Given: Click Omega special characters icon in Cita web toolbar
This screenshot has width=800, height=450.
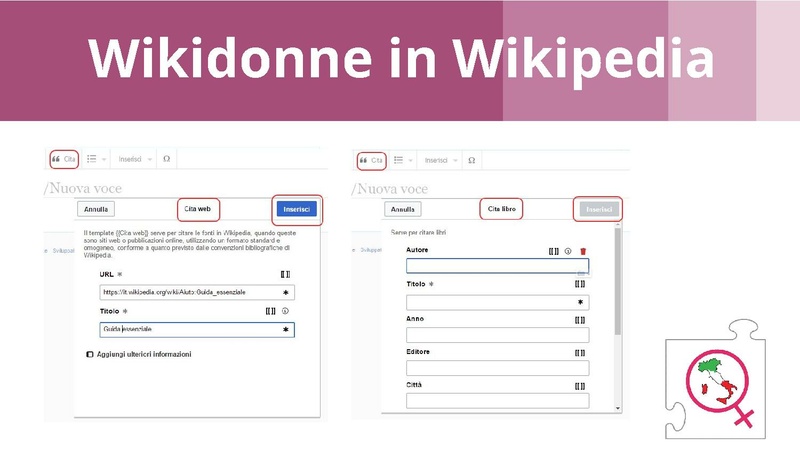Looking at the screenshot, I should click(166, 159).
